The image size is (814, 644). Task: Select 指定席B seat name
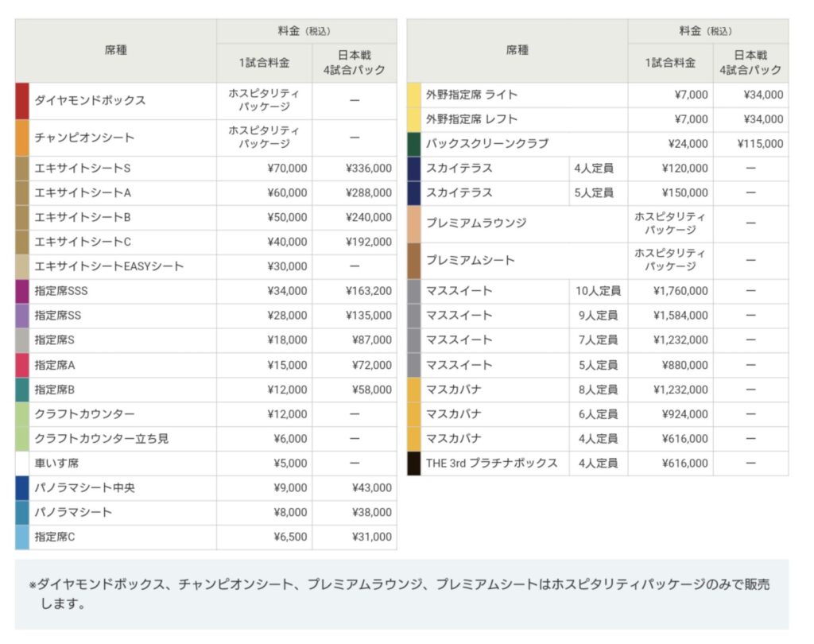tap(55, 390)
